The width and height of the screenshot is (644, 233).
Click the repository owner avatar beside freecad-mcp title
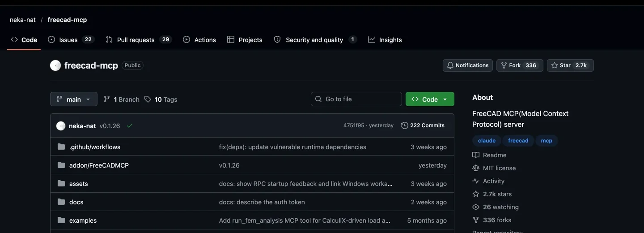point(55,65)
